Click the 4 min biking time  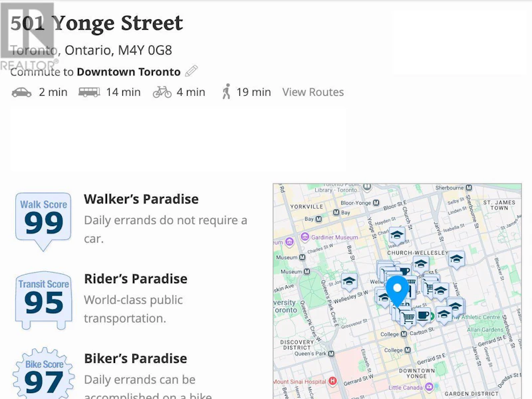click(x=191, y=92)
